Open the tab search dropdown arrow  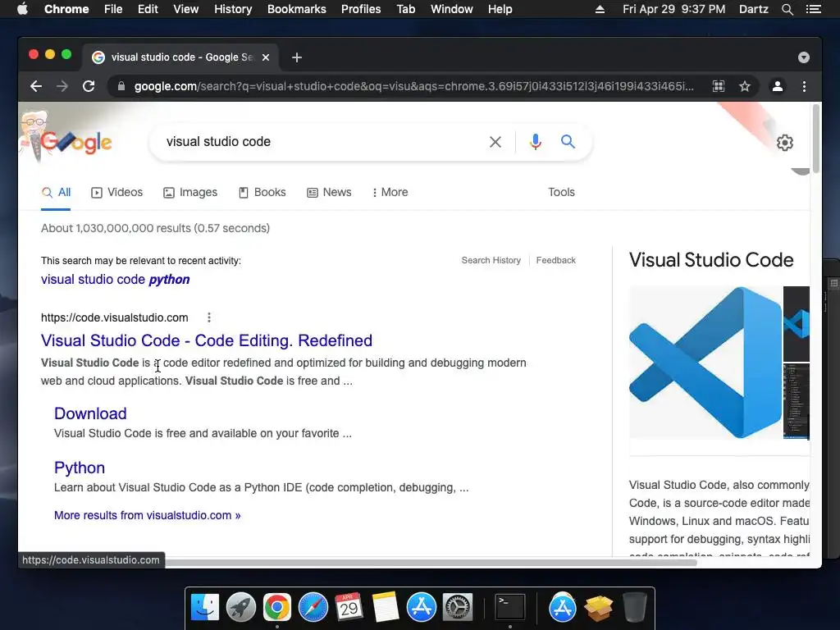pyautogui.click(x=804, y=57)
